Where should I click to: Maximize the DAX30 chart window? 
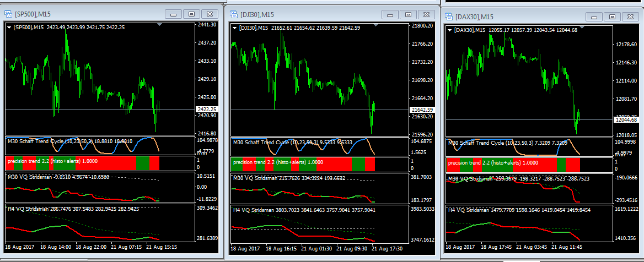613,17
